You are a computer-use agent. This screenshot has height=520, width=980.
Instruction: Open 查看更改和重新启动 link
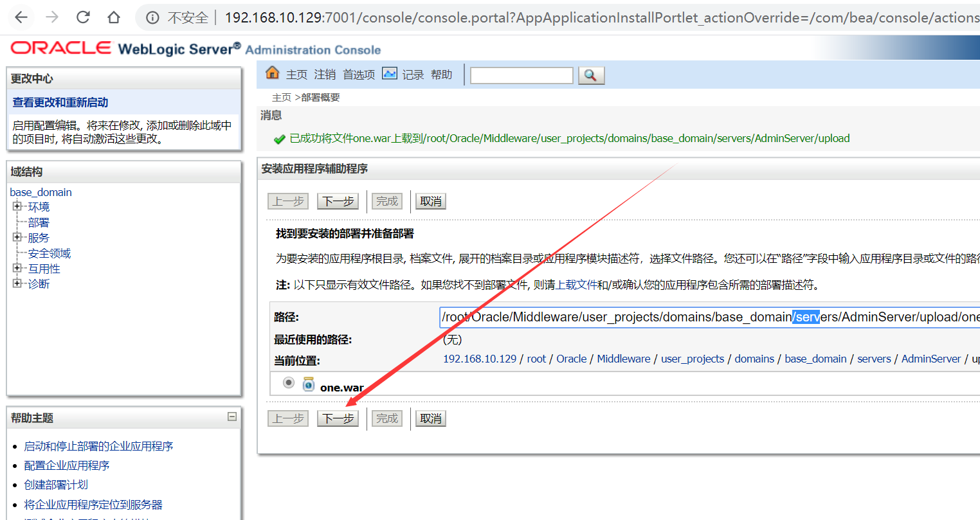click(x=60, y=102)
